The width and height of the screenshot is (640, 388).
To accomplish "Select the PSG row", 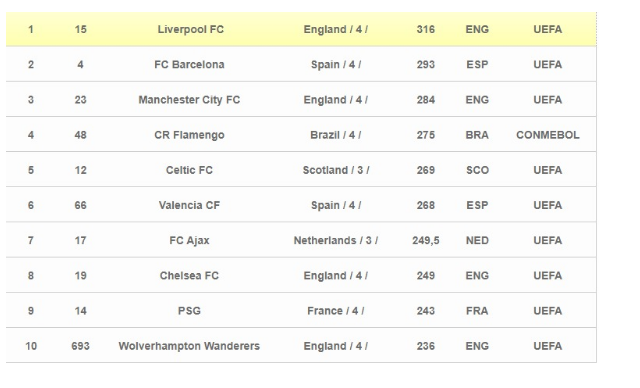I will [x=301, y=310].
